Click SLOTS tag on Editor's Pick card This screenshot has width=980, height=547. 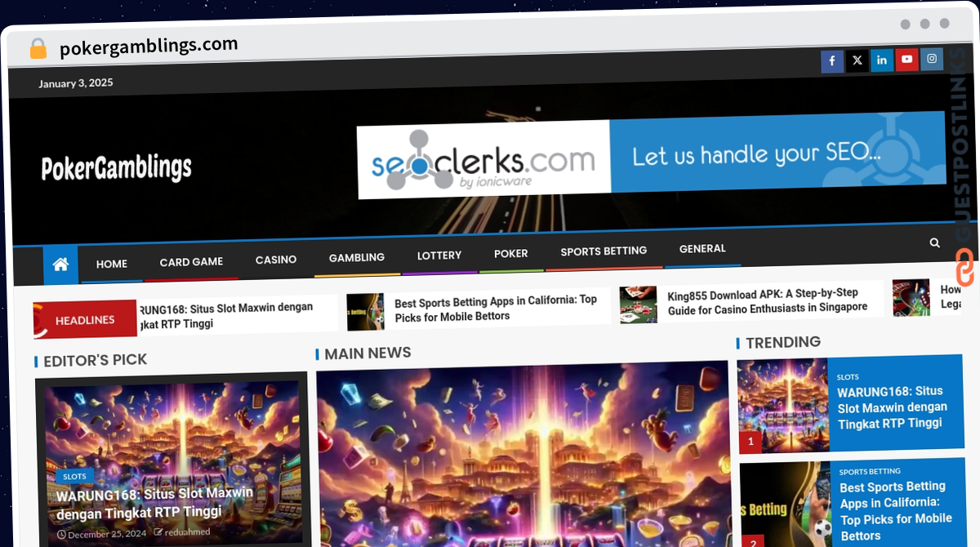point(75,476)
